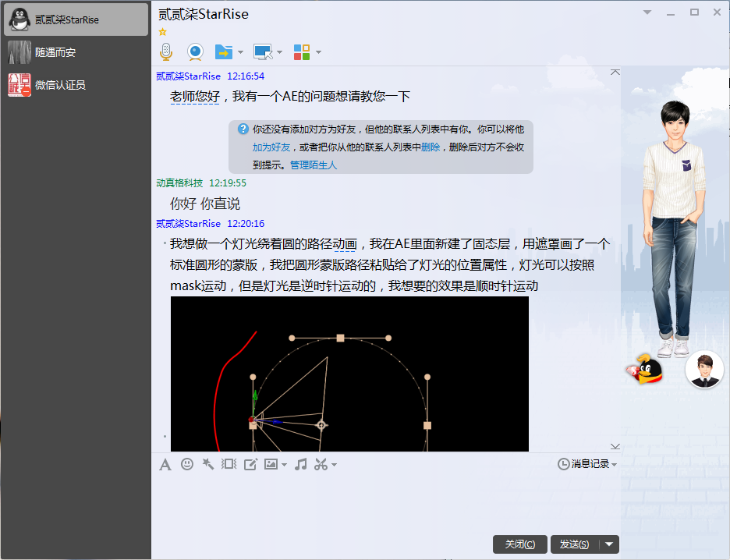This screenshot has height=560, width=730.
Task: Click the 微信认证员 red avatar
Action: (x=19, y=85)
